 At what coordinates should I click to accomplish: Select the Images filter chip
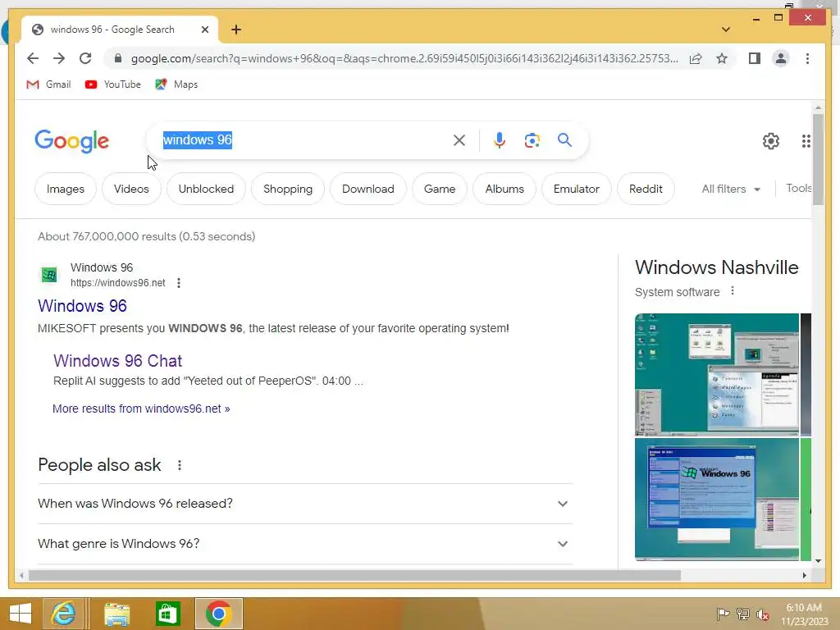tap(66, 189)
